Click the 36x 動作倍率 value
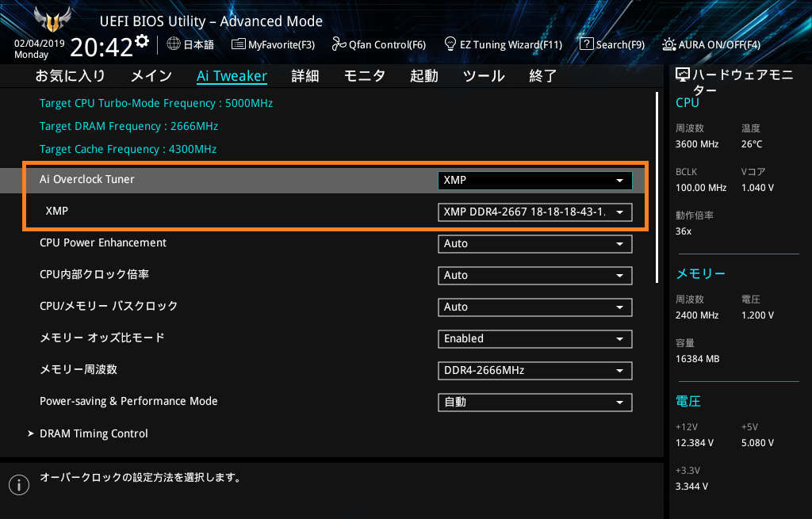This screenshot has width=812, height=519. click(x=684, y=231)
